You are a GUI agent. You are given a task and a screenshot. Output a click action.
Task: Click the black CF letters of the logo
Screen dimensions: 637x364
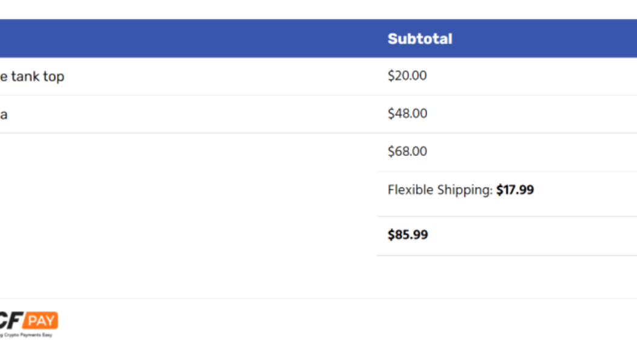(x=12, y=320)
